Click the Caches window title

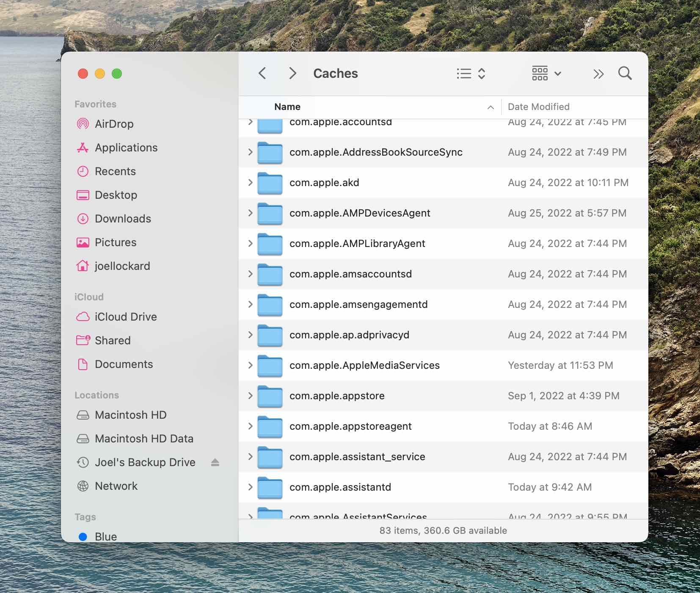point(335,73)
